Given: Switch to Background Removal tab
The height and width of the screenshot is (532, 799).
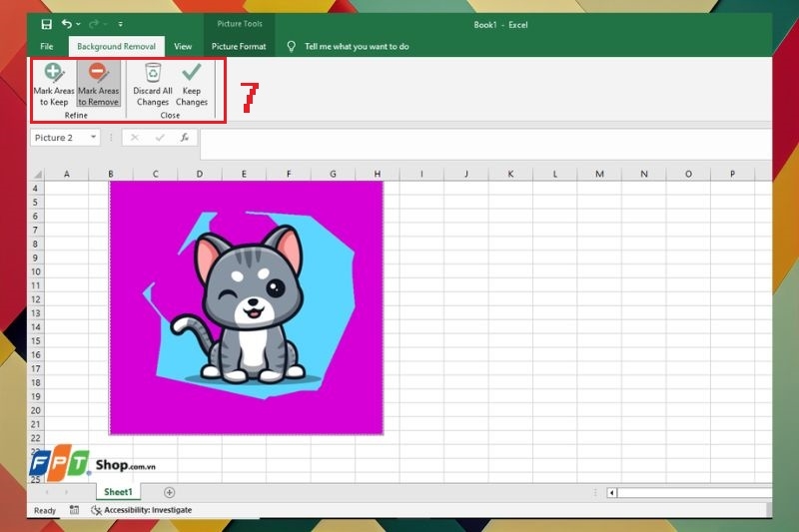Looking at the screenshot, I should coord(116,46).
